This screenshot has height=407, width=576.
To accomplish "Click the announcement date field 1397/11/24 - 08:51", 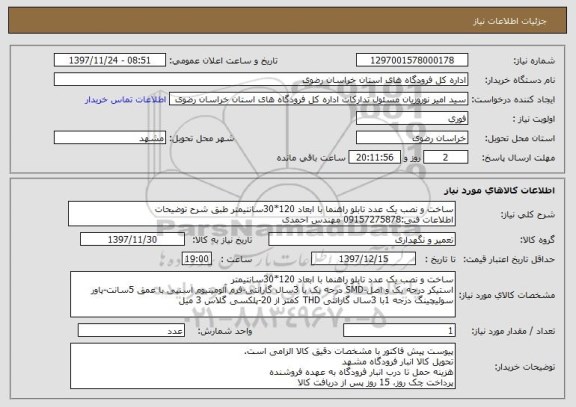I will tap(110, 60).
